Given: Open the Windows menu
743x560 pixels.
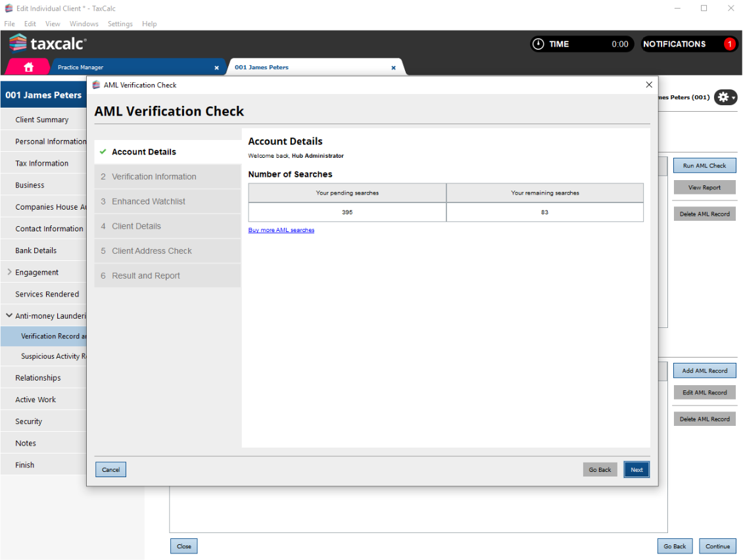Looking at the screenshot, I should (84, 24).
